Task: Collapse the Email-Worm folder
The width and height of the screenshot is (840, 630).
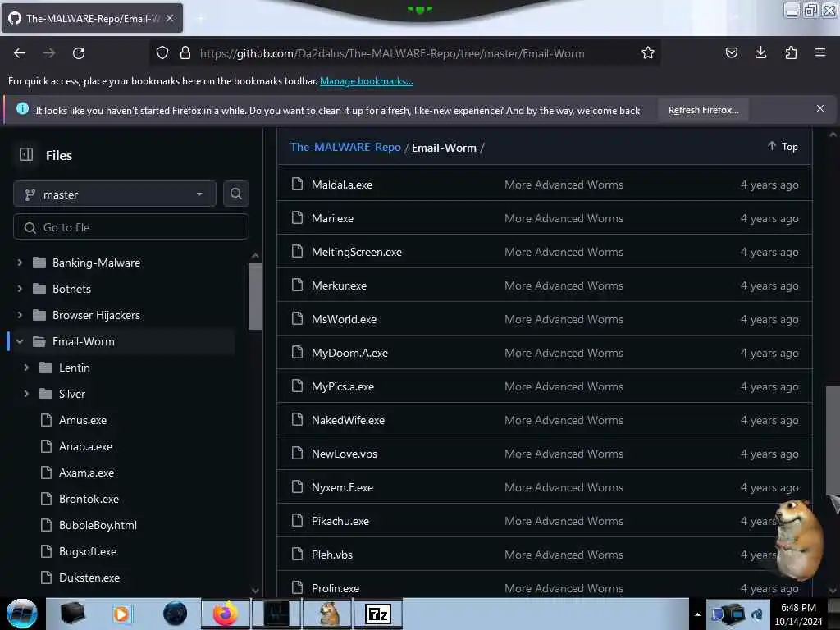Action: point(20,341)
